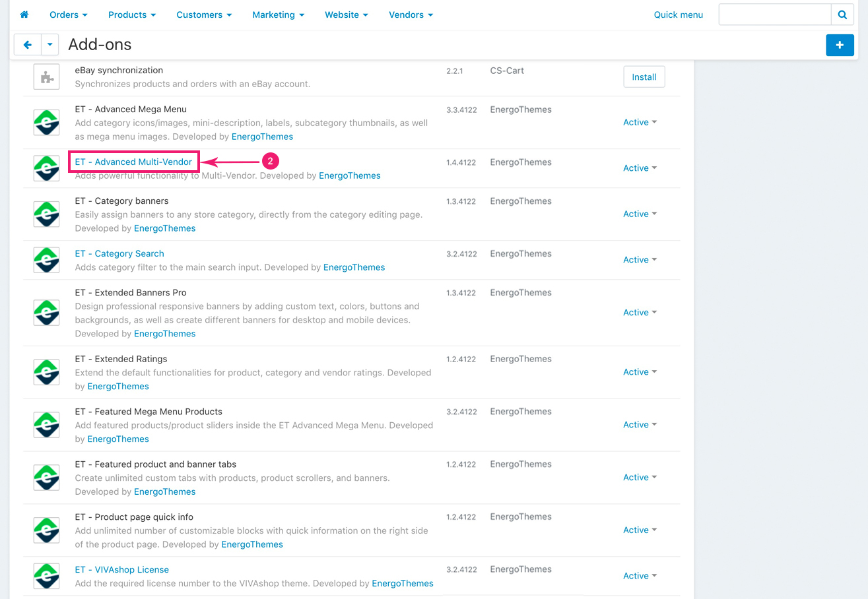
Task: Click EnergoThemes link in Advanced Mega Menu description
Action: 262,137
